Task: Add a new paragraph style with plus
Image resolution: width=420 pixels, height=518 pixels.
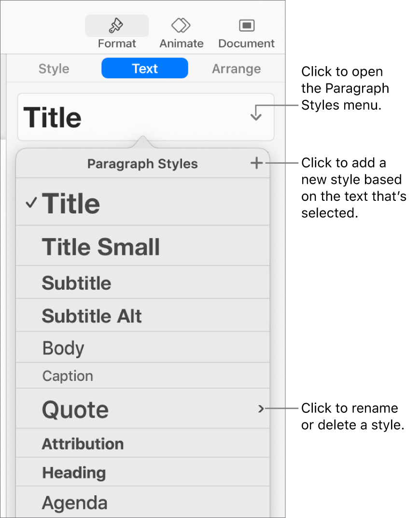Action: coord(256,164)
